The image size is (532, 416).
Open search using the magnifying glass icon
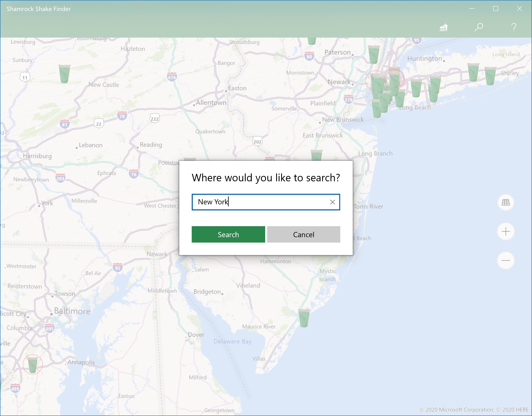479,27
